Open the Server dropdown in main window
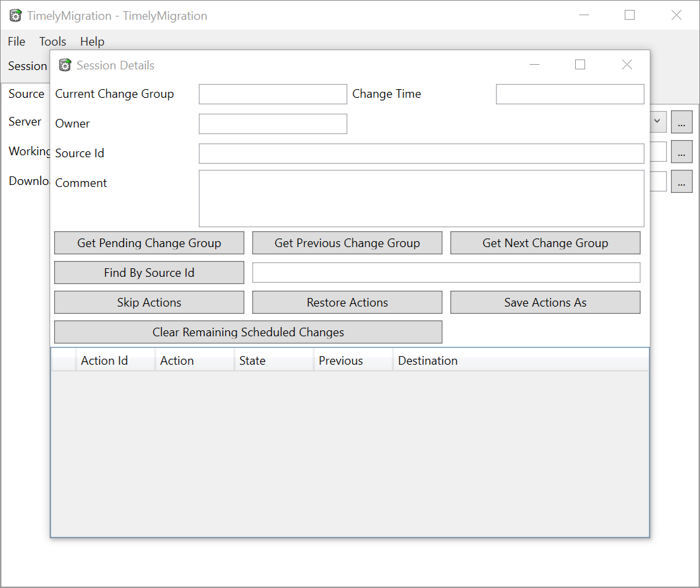 (658, 122)
